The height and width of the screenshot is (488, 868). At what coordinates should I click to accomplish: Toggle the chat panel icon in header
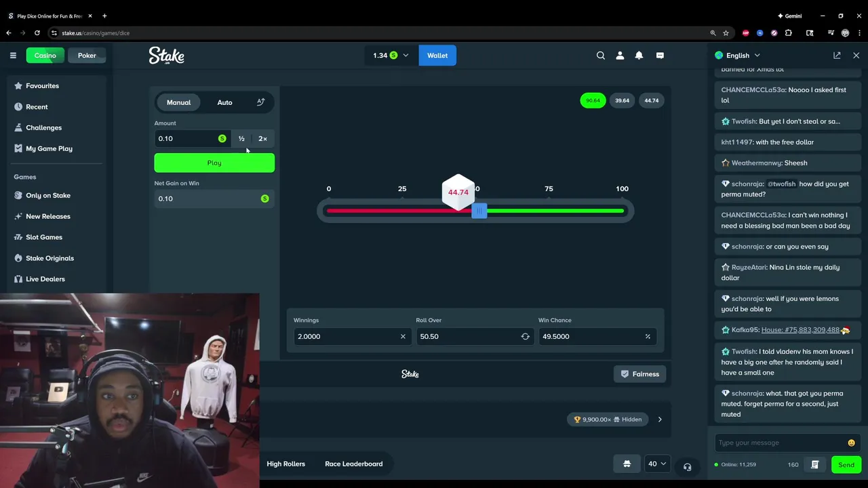click(660, 56)
